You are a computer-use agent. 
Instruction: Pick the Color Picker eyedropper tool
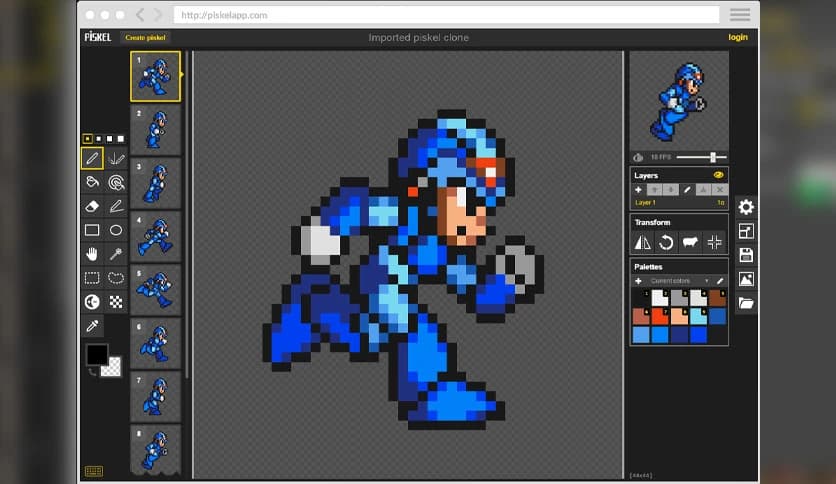point(92,326)
